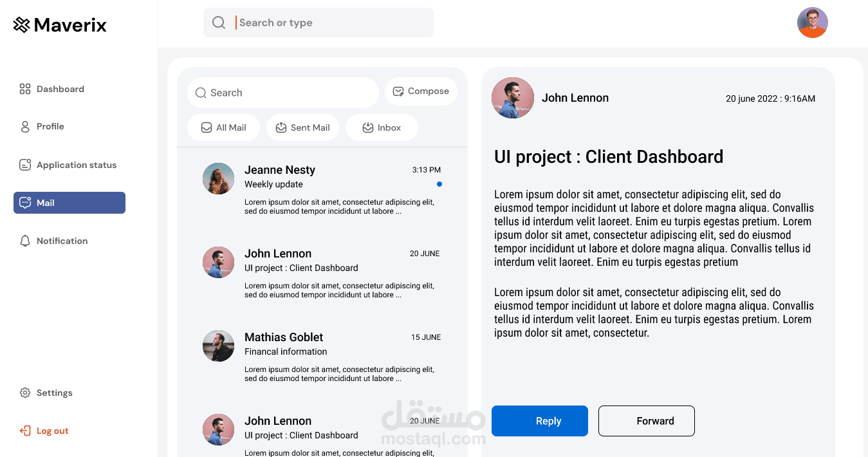Click the Application status icon
This screenshot has width=868, height=457.
25,165
